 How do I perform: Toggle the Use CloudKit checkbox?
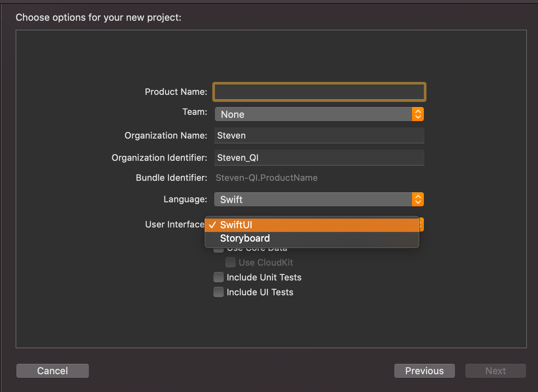pyautogui.click(x=230, y=262)
